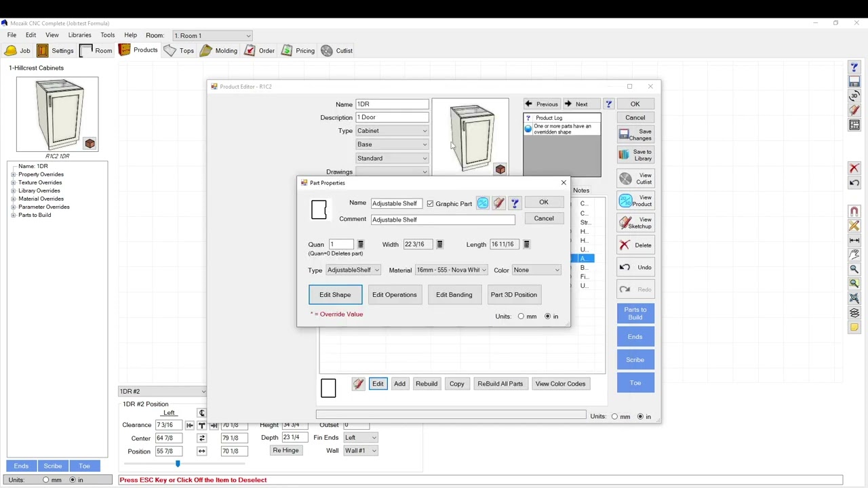Open the Fin Ends Left dropdown
Screen dimensions: 868x488
point(359,438)
